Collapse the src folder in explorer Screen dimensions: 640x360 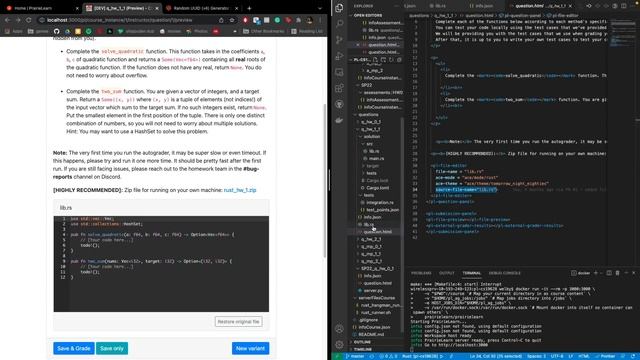[369, 144]
